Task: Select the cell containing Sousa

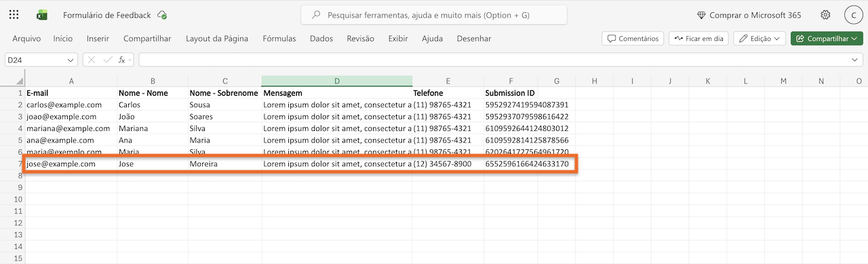Action: point(224,105)
